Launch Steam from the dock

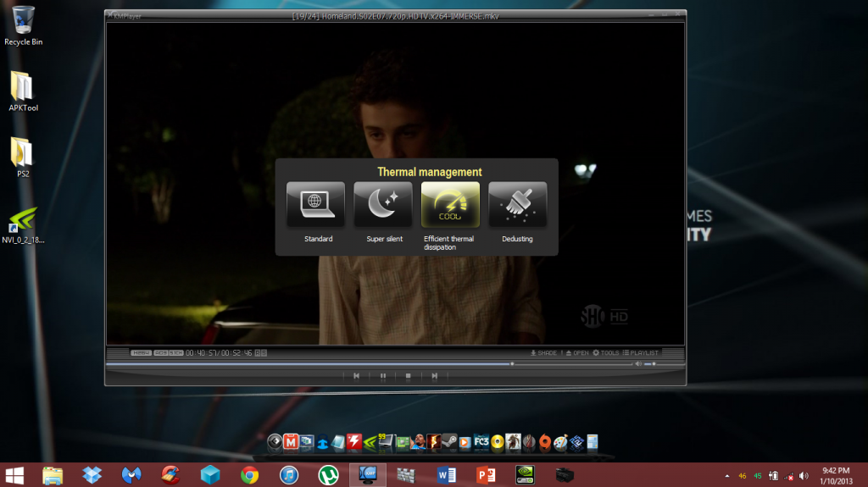pyautogui.click(x=449, y=441)
